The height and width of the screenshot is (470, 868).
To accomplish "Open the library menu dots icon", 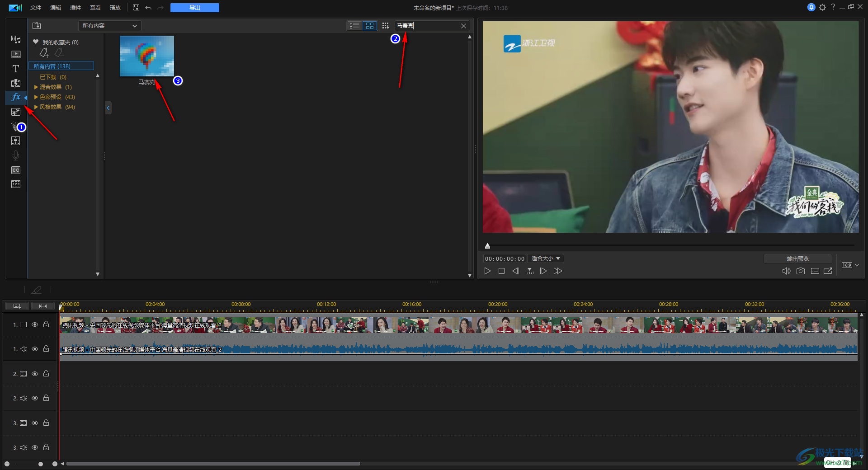I will pos(385,26).
